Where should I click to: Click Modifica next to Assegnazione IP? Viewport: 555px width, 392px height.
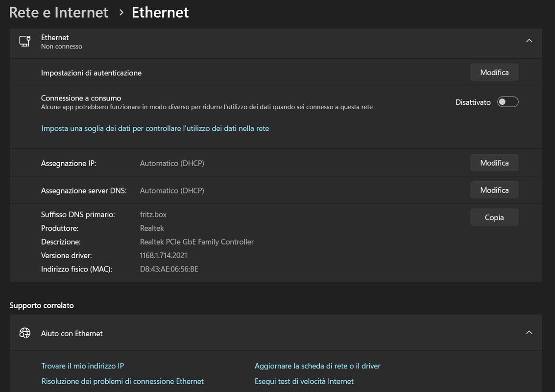[x=494, y=163]
